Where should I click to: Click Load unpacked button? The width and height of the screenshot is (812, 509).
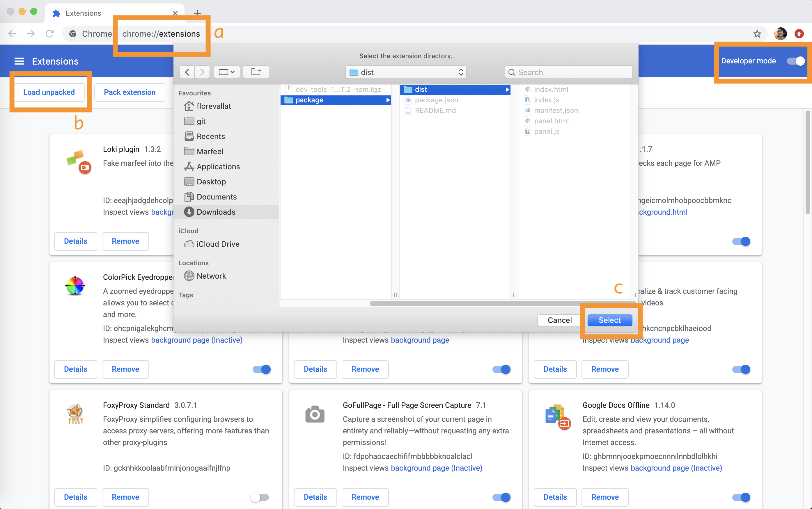49,92
